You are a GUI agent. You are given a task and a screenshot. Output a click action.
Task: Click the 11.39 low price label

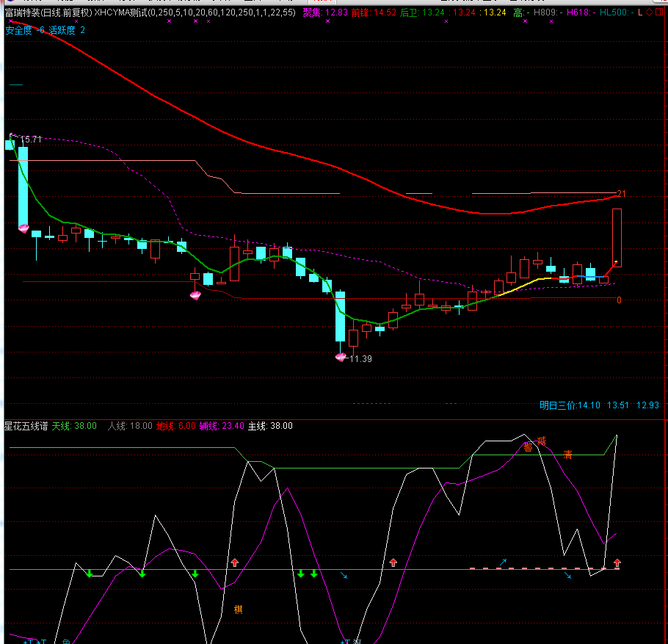pos(361,359)
